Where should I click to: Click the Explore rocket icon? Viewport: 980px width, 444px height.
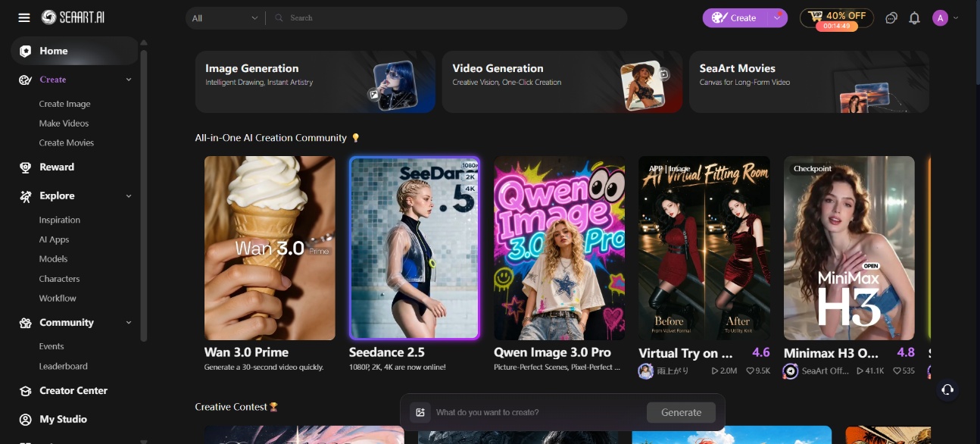coord(25,196)
